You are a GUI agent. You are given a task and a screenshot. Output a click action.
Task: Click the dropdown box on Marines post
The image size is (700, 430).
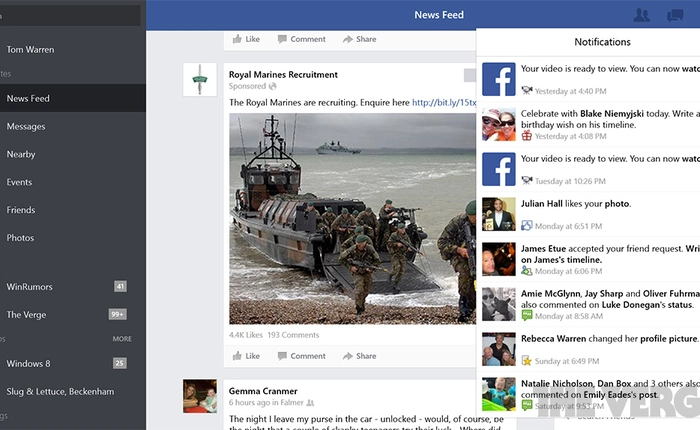click(470, 75)
